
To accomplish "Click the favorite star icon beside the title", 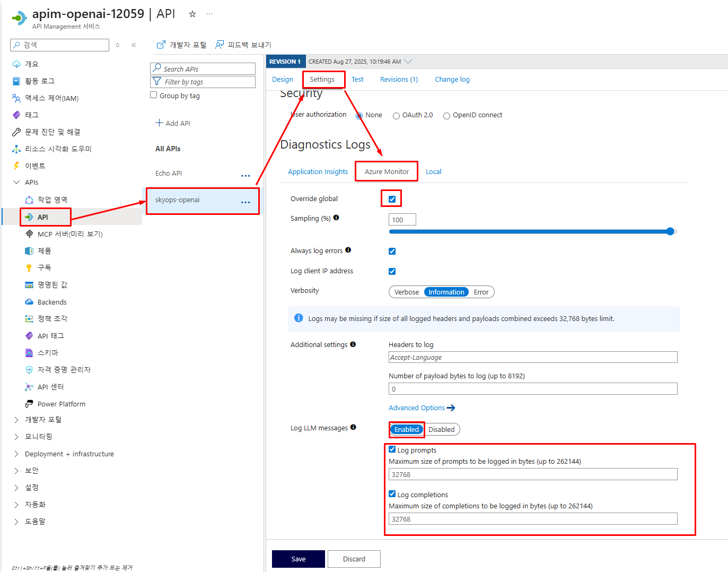I will (192, 14).
